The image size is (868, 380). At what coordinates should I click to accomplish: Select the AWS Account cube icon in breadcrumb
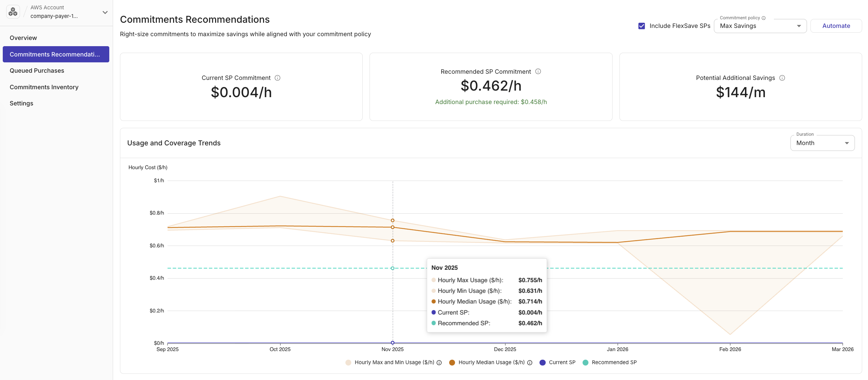pos(13,12)
